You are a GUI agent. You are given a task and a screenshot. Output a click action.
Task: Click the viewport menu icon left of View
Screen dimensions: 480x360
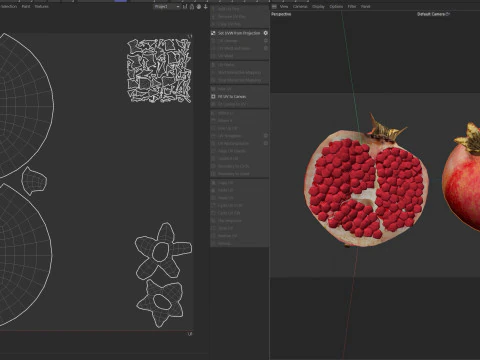coord(274,6)
